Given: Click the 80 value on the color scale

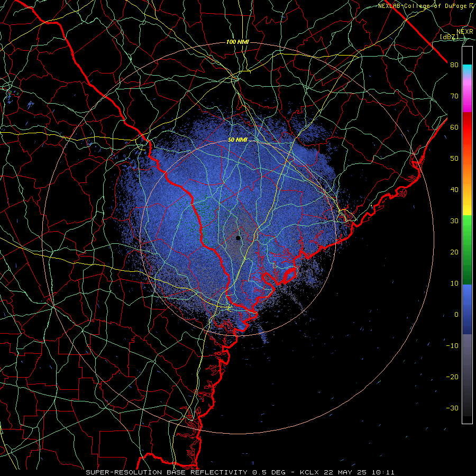Looking at the screenshot, I should coord(454,65).
